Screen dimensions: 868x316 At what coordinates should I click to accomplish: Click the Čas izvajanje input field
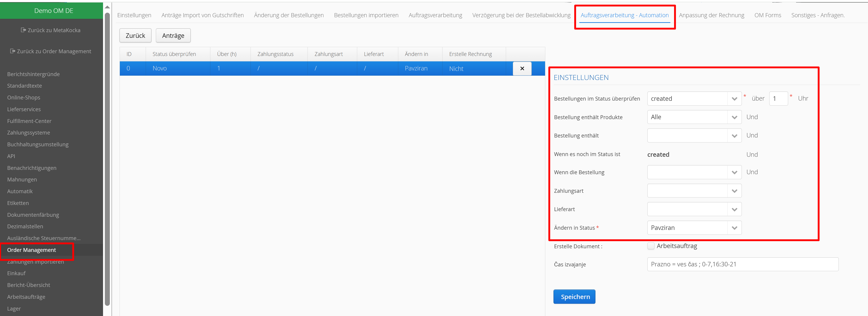742,265
